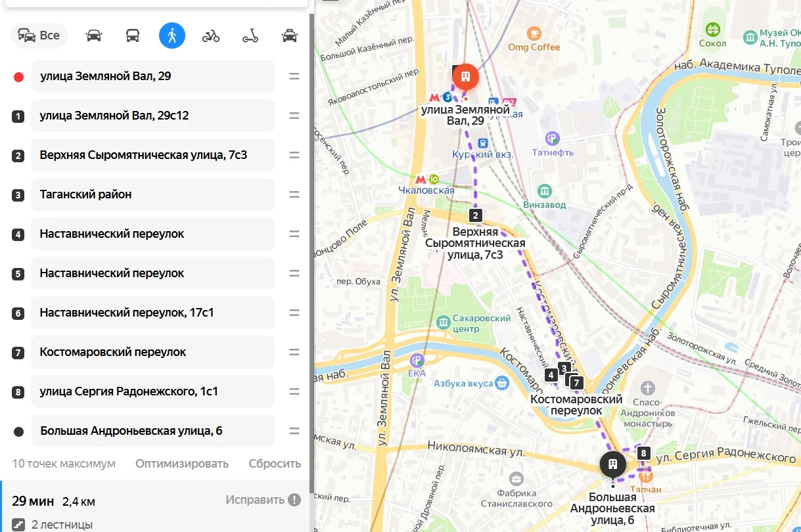Viewport: 801px width, 532px height.
Task: Click the black destination pin on map
Action: [612, 465]
